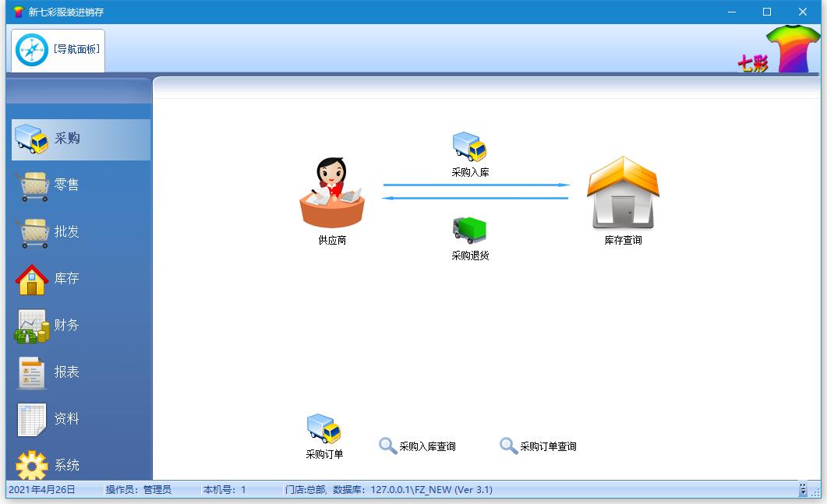Click the status bar arrows icon
Image resolution: width=827 pixels, height=504 pixels.
pyautogui.click(x=803, y=490)
